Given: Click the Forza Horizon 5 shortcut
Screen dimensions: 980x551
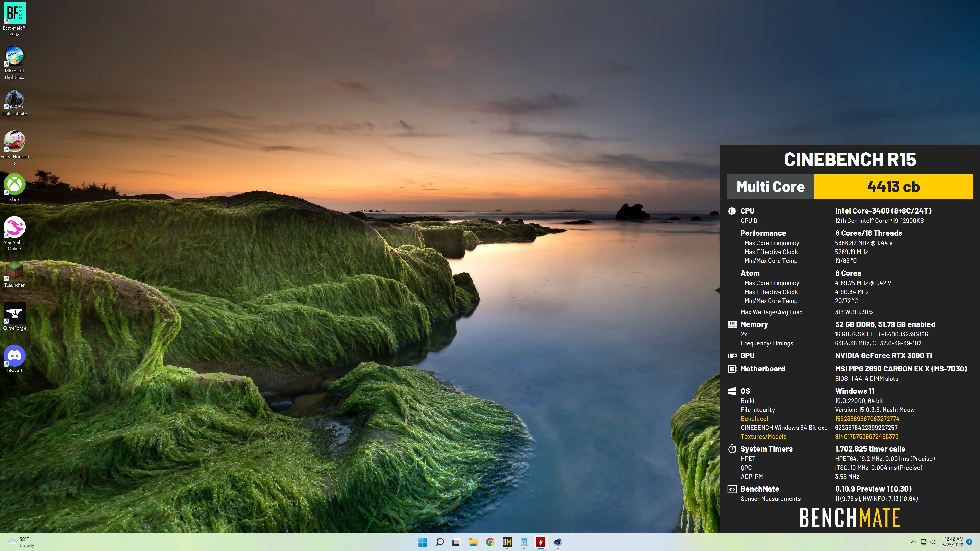Looking at the screenshot, I should (15, 148).
